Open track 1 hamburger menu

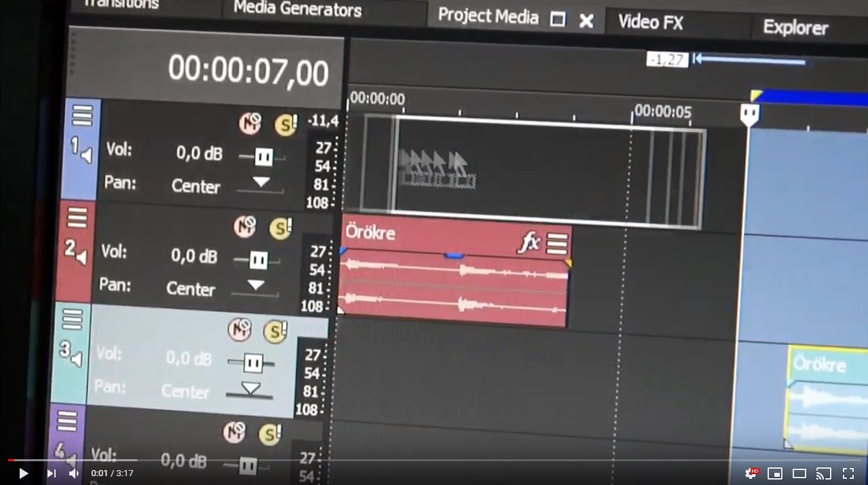click(82, 115)
